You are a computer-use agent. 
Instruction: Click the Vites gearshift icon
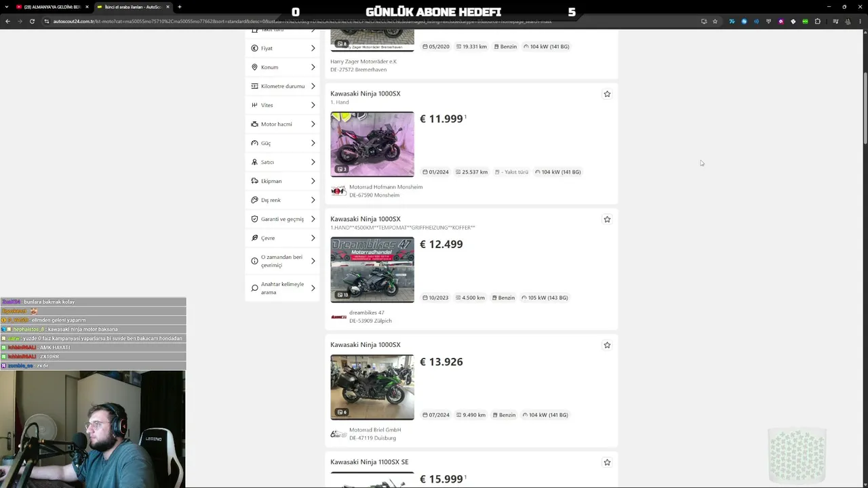[x=254, y=105]
